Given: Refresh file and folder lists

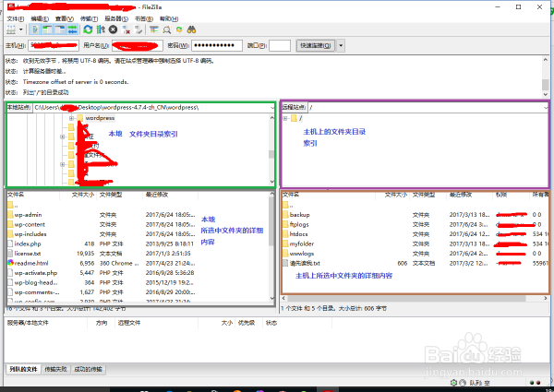Looking at the screenshot, I should [x=88, y=30].
